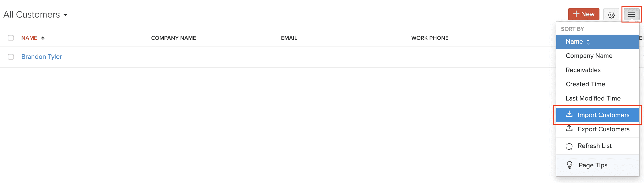Sort customers by Last Modified Time
644x183 pixels.
(593, 99)
